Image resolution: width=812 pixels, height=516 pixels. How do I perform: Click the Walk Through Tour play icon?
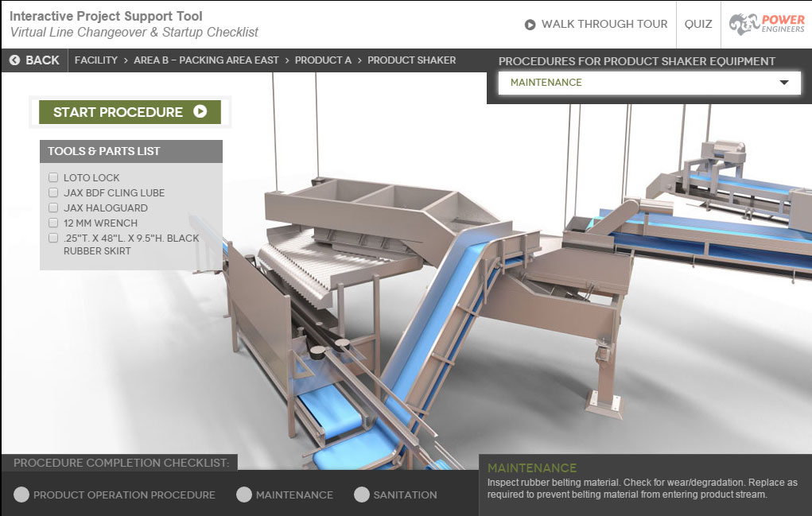click(x=530, y=25)
